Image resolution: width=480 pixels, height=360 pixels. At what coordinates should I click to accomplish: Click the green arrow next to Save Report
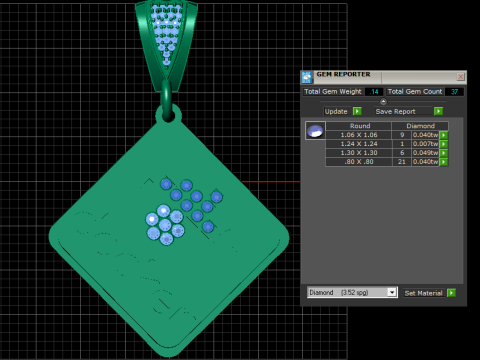[438, 111]
